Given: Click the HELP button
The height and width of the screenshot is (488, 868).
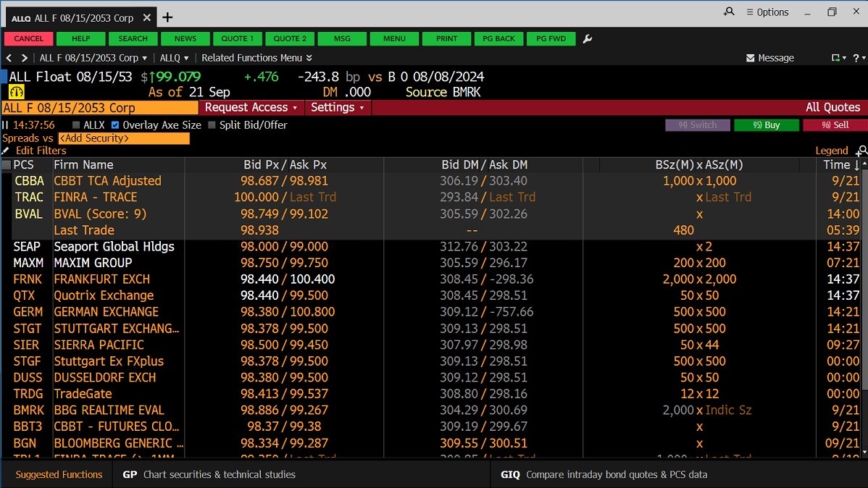Looking at the screenshot, I should coord(81,38).
